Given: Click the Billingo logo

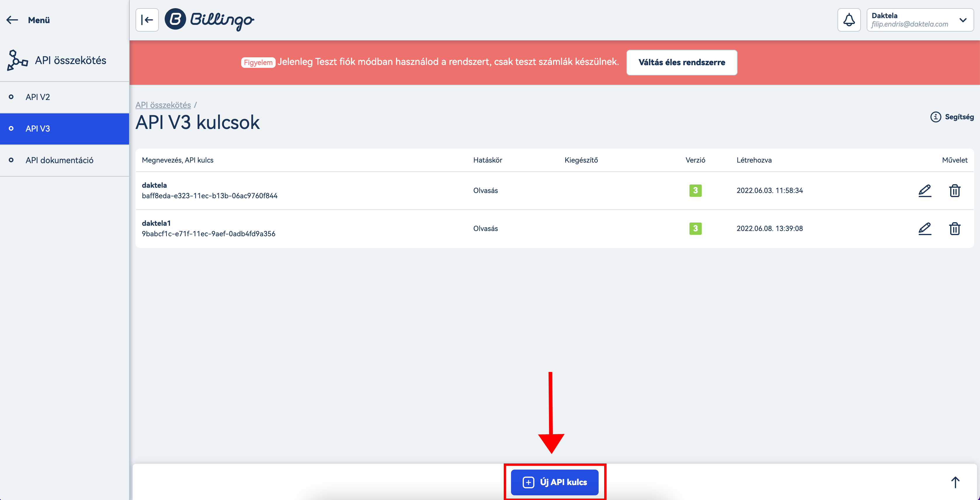Looking at the screenshot, I should [210, 20].
